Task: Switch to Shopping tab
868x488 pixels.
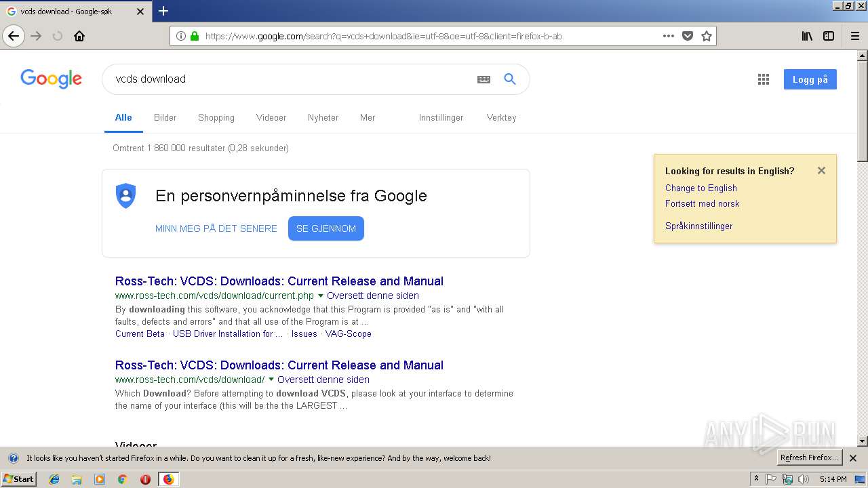Action: (x=216, y=117)
